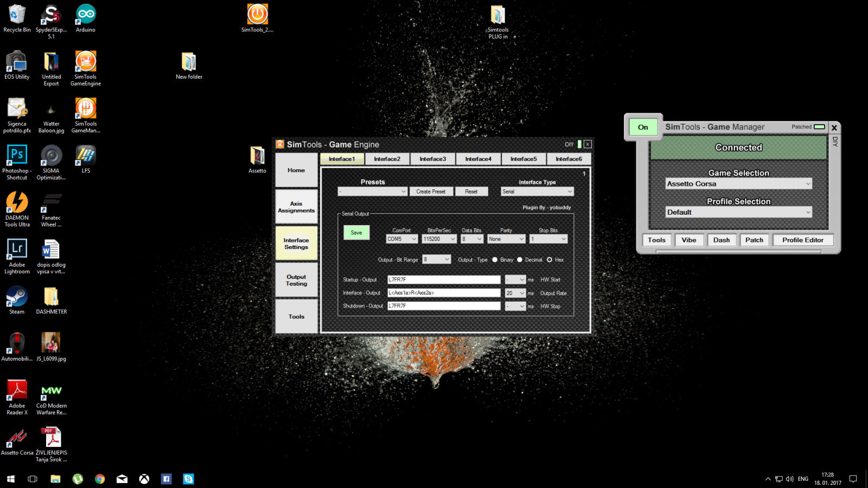Open the Adobe Reader X desktop icon

(17, 398)
